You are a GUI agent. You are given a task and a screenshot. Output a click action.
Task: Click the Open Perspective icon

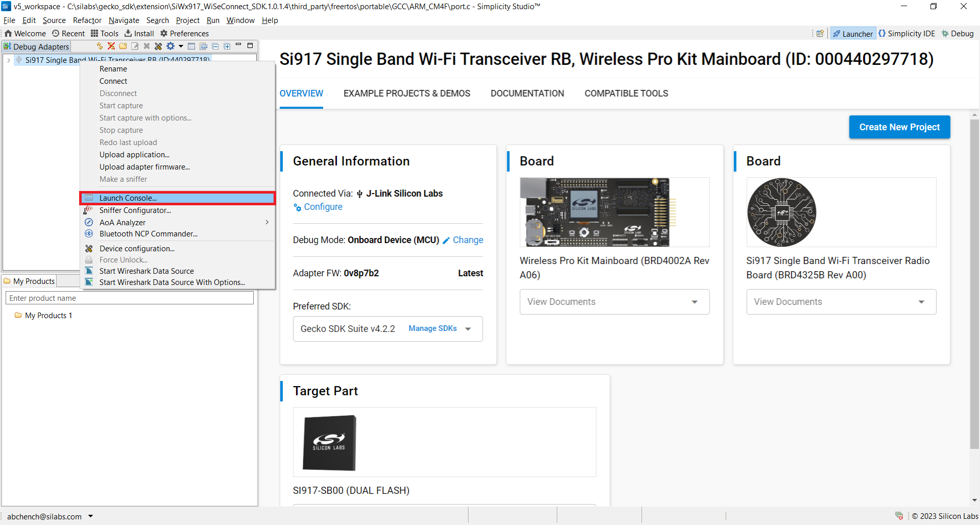(x=820, y=34)
